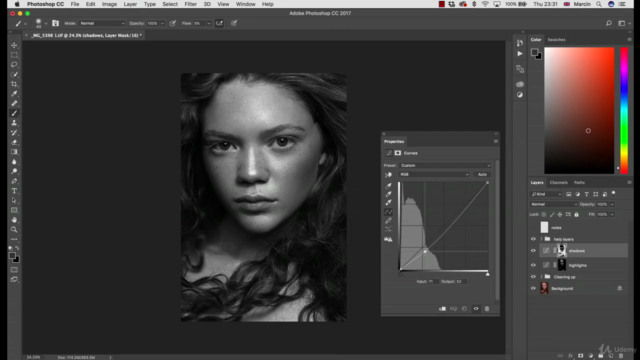Lock all on selected layer
Image resolution: width=640 pixels, height=360 pixels.
tap(576, 214)
